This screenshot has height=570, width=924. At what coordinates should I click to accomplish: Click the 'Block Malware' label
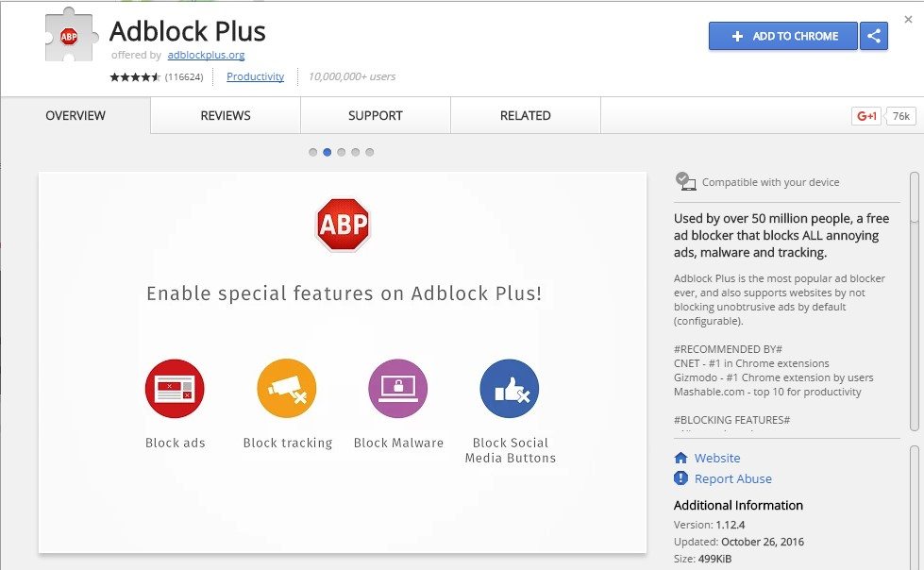point(398,443)
